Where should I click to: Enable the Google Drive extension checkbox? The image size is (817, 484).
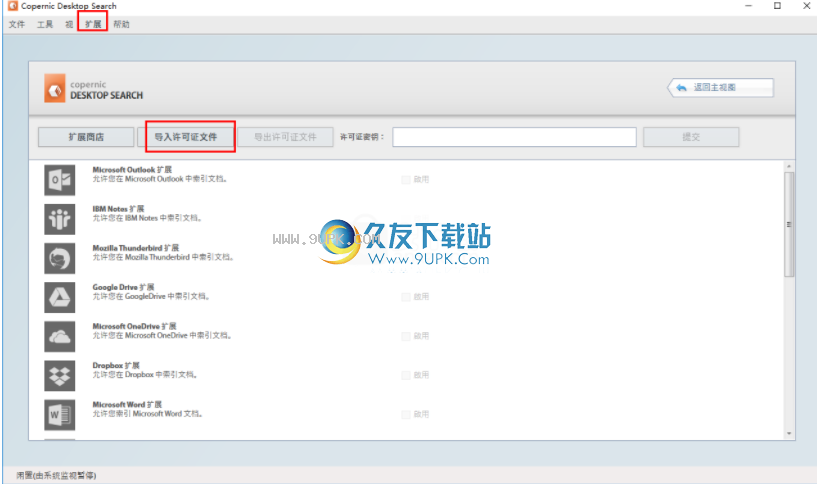(406, 297)
